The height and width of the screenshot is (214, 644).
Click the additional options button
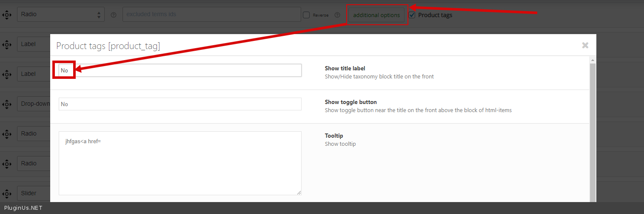tap(376, 15)
